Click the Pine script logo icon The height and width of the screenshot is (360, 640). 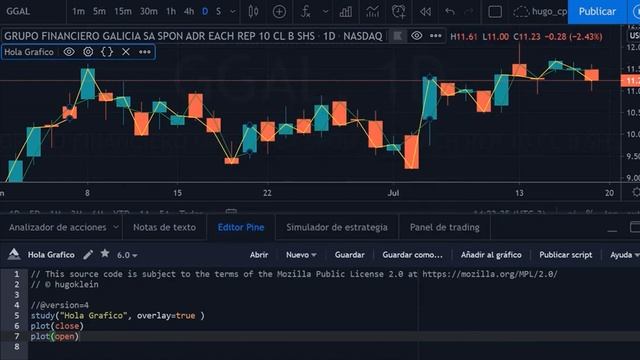14,254
